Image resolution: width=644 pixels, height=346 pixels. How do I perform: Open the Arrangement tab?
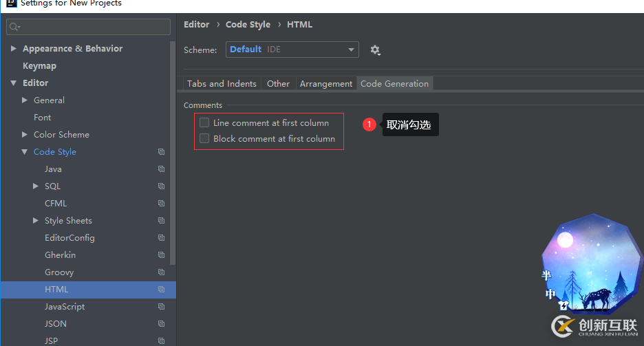click(x=325, y=84)
